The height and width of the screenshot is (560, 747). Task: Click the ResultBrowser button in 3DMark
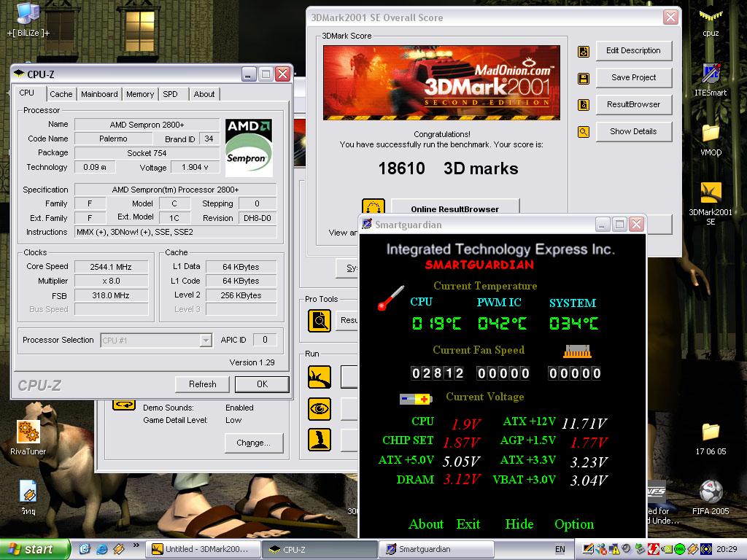pyautogui.click(x=634, y=104)
